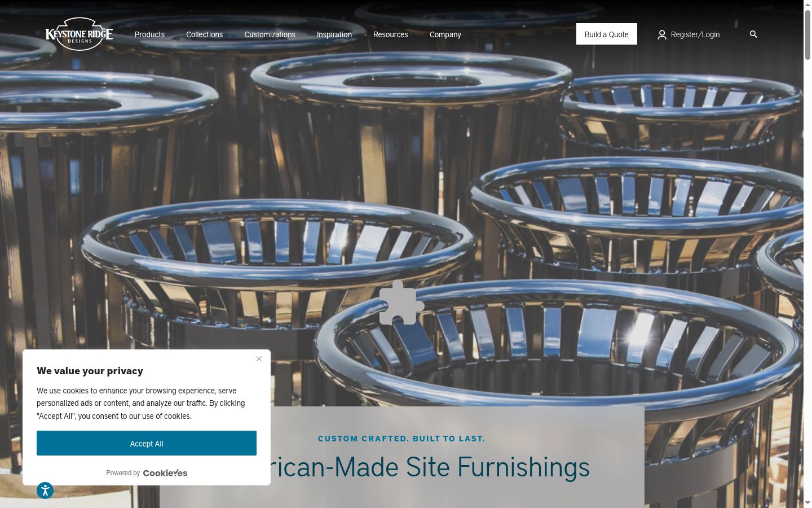Viewport: 812px width, 508px height.
Task: Accept all cookies
Action: 147,443
